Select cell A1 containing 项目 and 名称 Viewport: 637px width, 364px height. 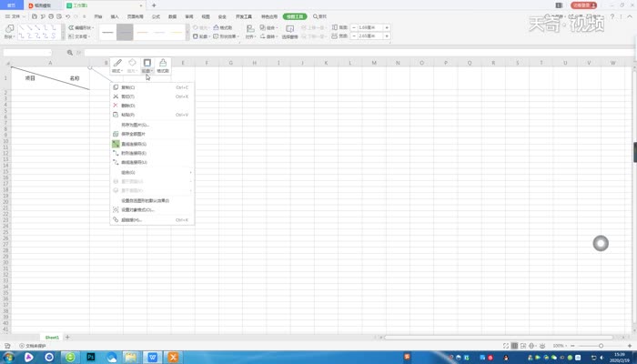50,78
